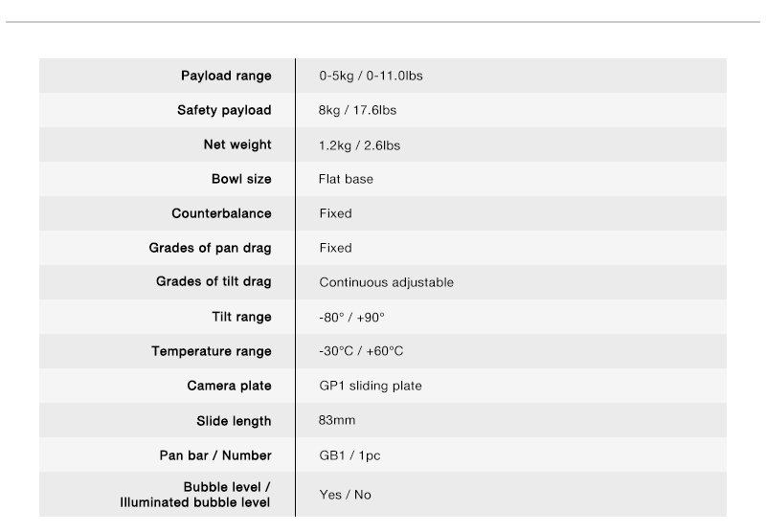Click the Counterbalance label
Image resolution: width=766 pixels, height=532 pixels.
221,213
